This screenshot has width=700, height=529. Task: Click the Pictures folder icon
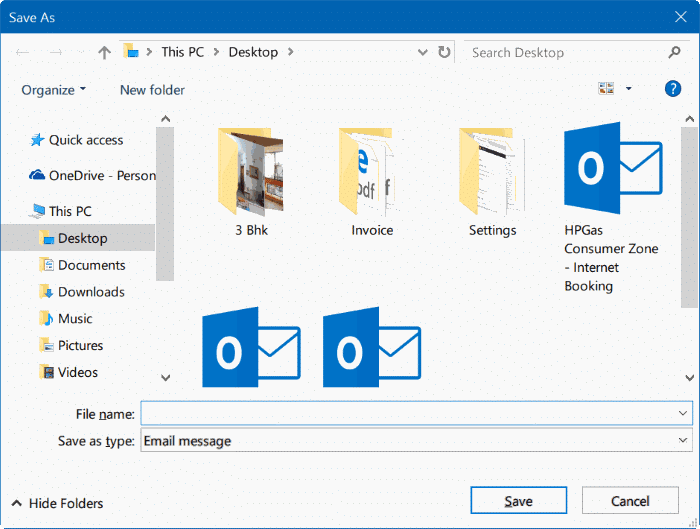click(46, 345)
